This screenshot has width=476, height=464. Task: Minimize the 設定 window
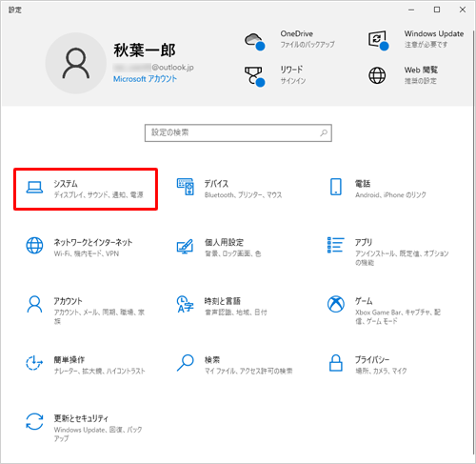[411, 10]
